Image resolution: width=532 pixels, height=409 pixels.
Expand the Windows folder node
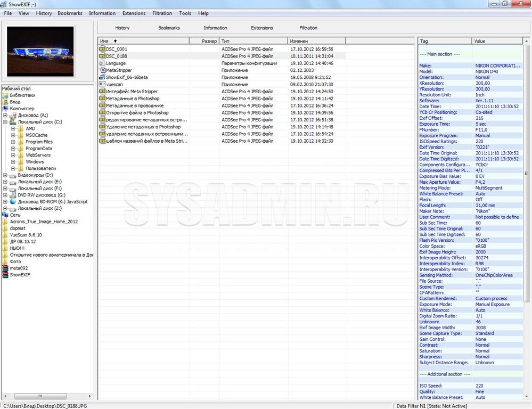[13, 162]
